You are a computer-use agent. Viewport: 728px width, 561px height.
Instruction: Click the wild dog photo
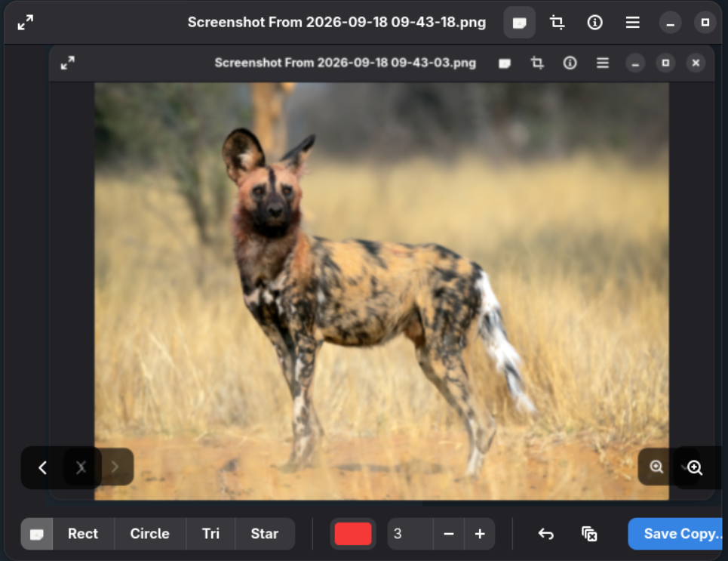[x=382, y=291]
